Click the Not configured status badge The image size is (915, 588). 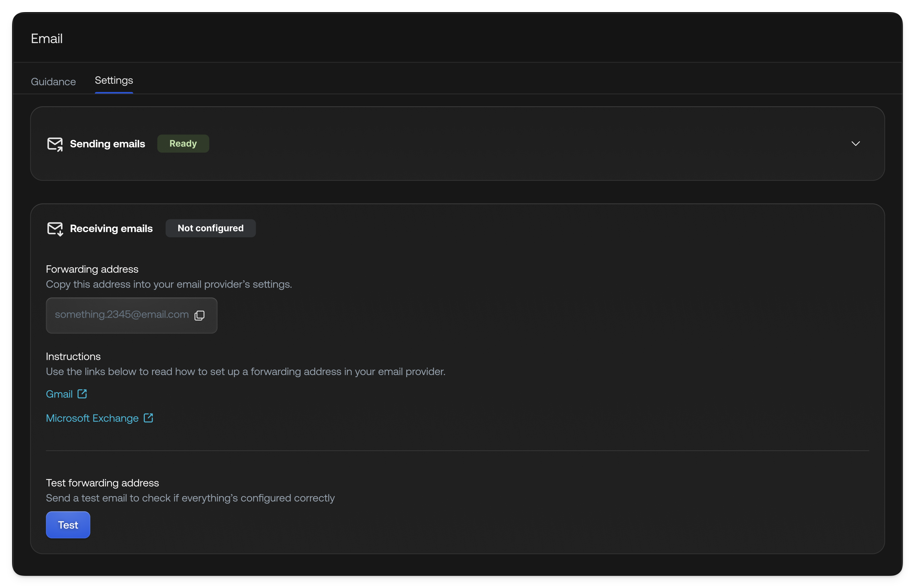point(210,228)
